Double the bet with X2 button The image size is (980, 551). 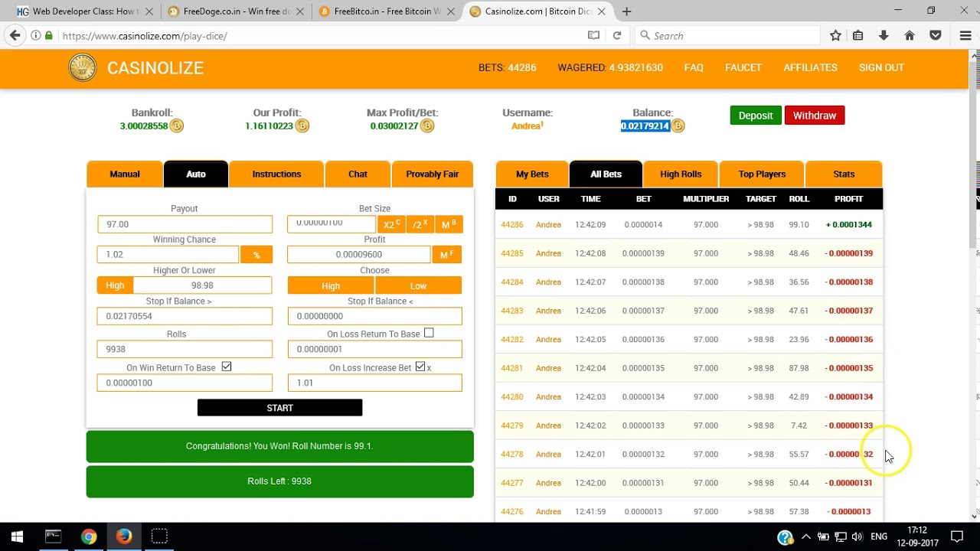tap(391, 224)
